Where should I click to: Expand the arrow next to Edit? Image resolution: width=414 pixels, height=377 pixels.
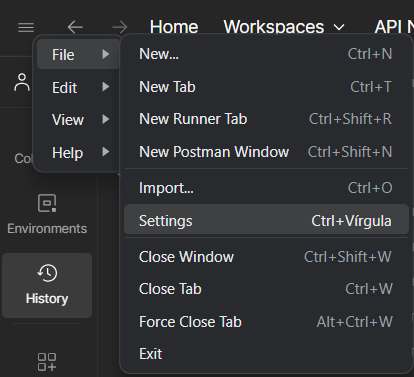coord(106,87)
